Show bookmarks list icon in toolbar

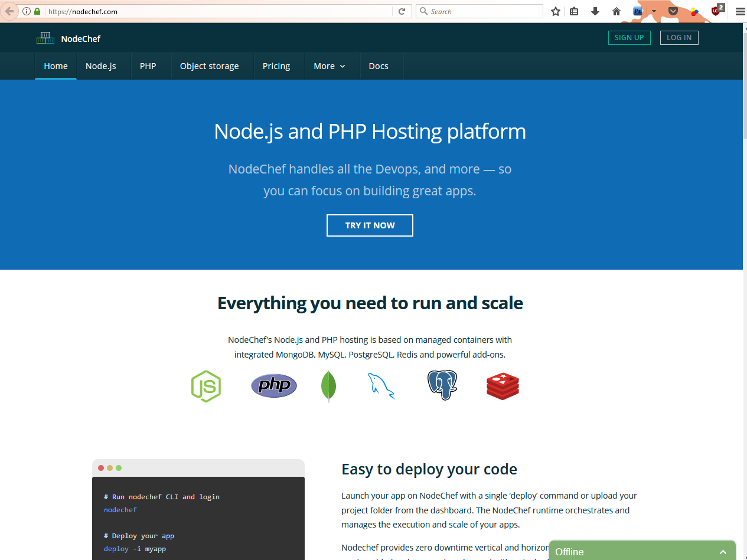[575, 11]
